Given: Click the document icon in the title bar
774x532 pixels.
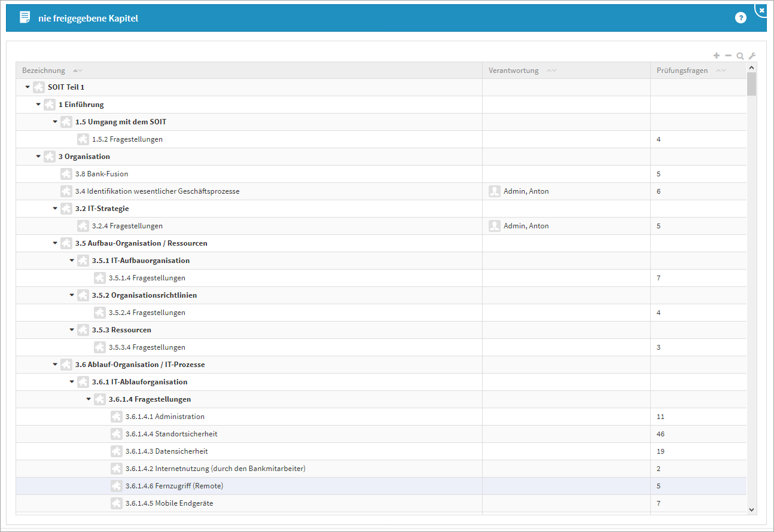Looking at the screenshot, I should tap(25, 17).
